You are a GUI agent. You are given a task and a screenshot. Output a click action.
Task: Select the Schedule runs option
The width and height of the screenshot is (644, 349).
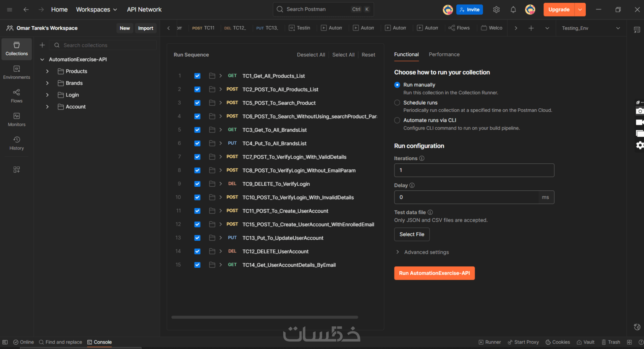(397, 103)
